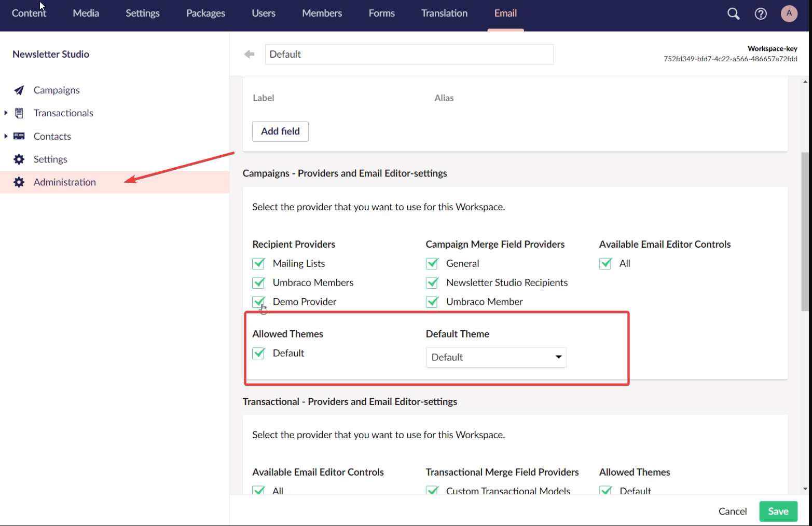812x526 pixels.
Task: Open the Media section
Action: click(86, 14)
